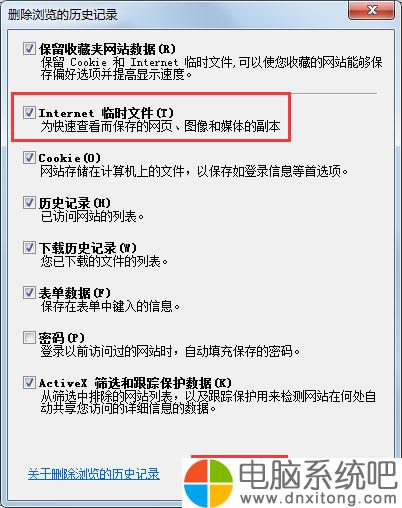Enable the 密码(P) checkbox
The width and height of the screenshot is (402, 508).
29,337
